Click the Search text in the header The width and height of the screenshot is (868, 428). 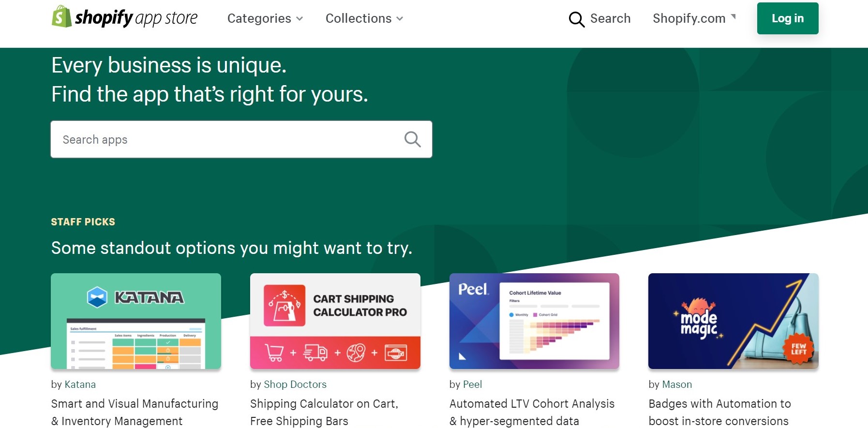click(x=610, y=18)
